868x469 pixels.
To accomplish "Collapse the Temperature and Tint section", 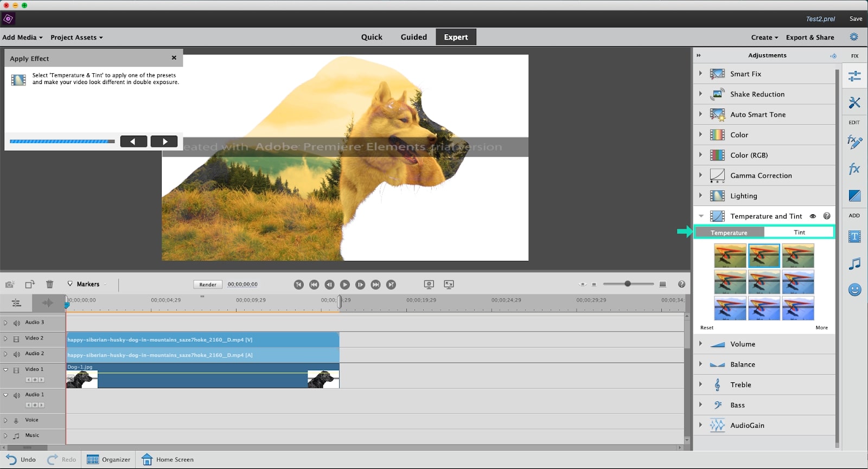I will click(700, 216).
